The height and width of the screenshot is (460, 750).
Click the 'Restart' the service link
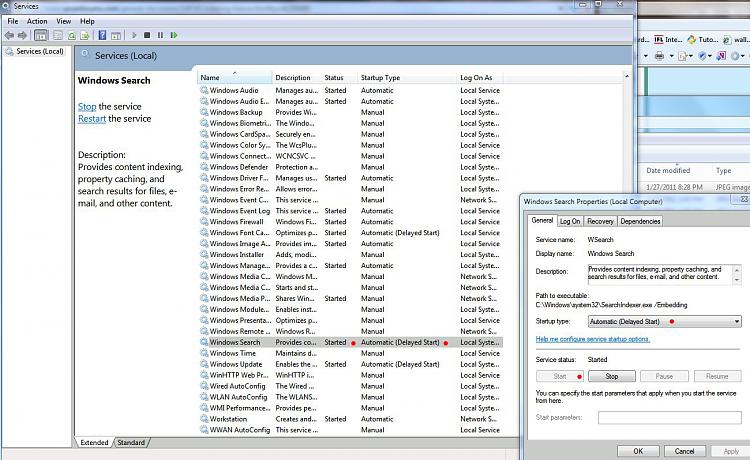[92, 119]
